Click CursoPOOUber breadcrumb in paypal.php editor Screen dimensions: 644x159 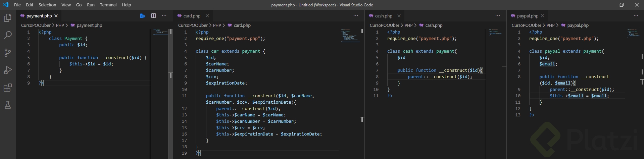click(x=526, y=25)
